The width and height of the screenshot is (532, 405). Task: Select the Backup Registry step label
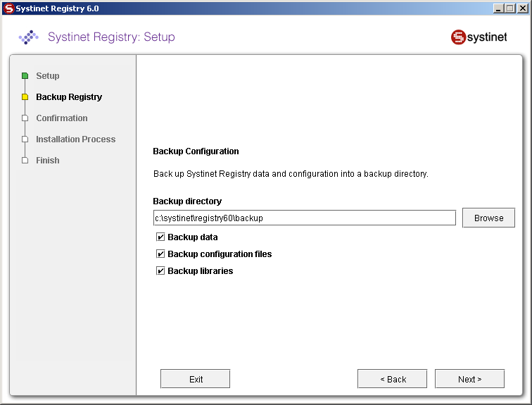click(69, 97)
